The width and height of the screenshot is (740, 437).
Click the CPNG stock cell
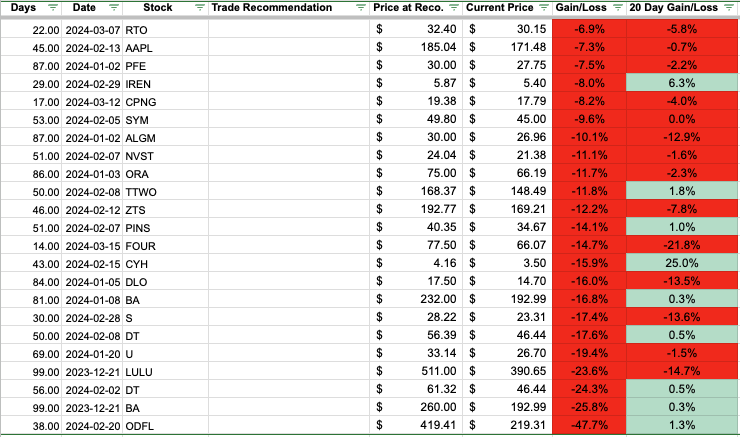(166, 102)
